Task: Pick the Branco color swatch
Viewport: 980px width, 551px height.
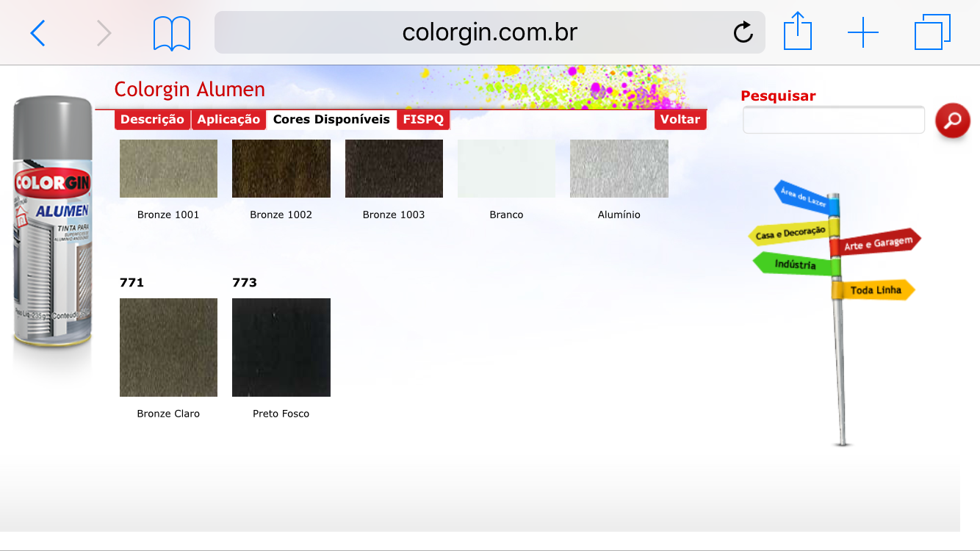Action: 506,169
